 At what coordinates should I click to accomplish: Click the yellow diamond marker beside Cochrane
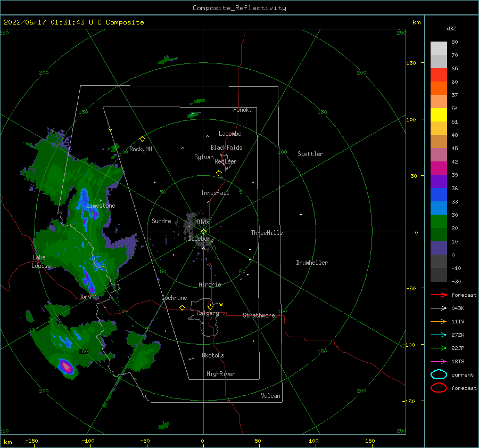[182, 307]
